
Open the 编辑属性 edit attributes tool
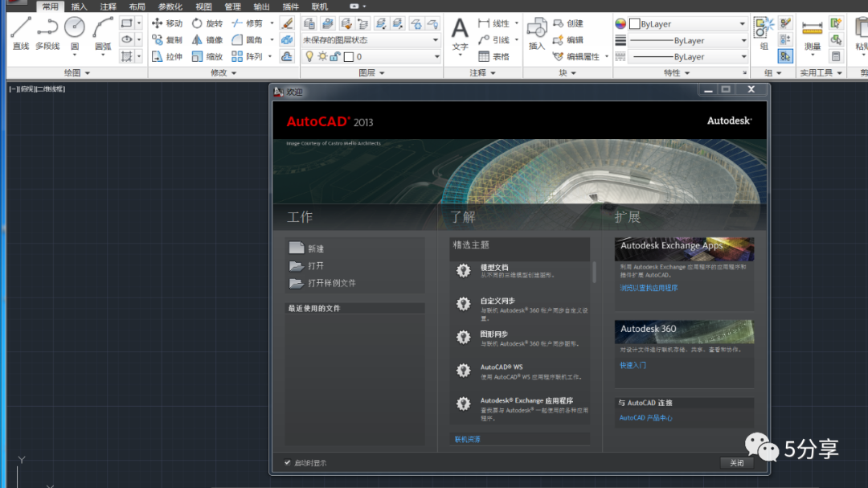[577, 56]
